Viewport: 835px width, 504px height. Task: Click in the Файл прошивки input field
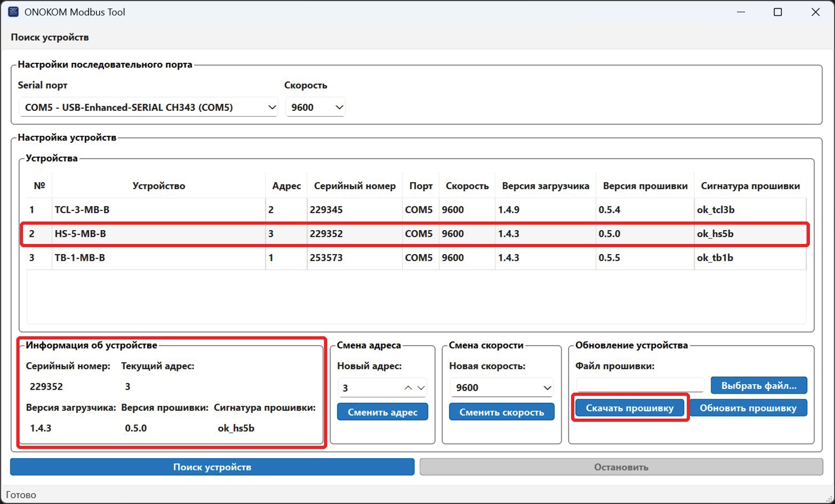[640, 385]
